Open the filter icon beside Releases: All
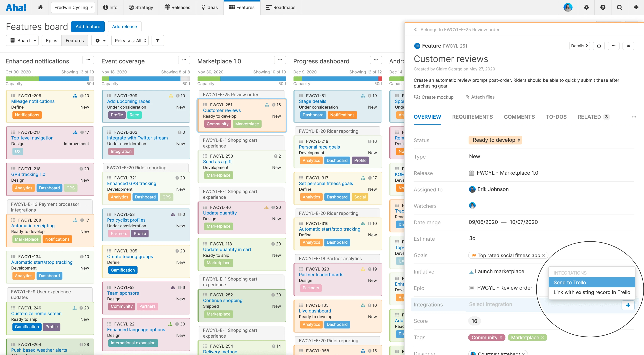This screenshot has width=644, height=355. tap(157, 40)
